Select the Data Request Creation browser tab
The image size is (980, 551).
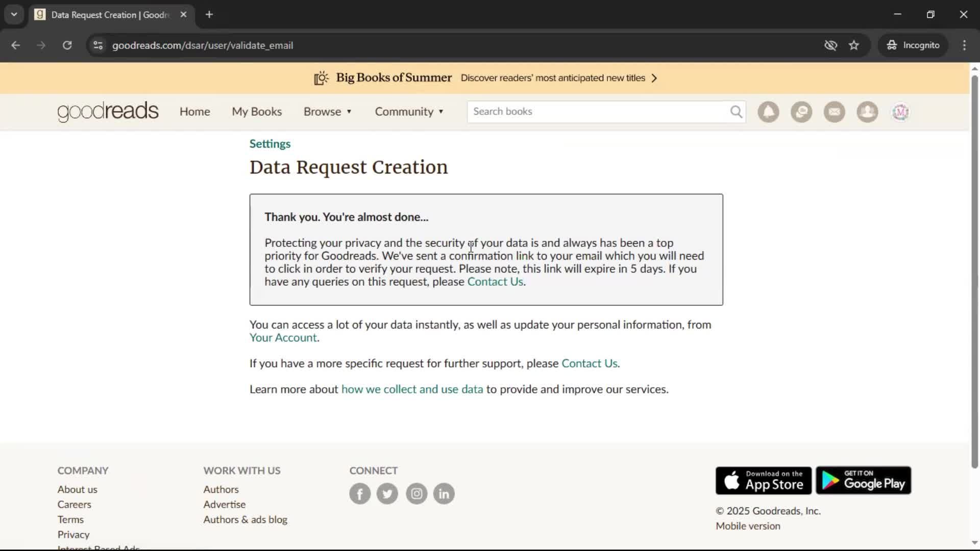click(111, 15)
